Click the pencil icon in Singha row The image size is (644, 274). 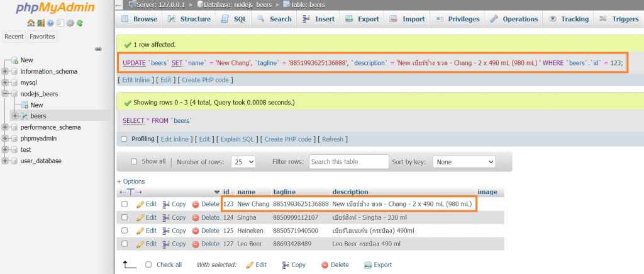[140, 217]
